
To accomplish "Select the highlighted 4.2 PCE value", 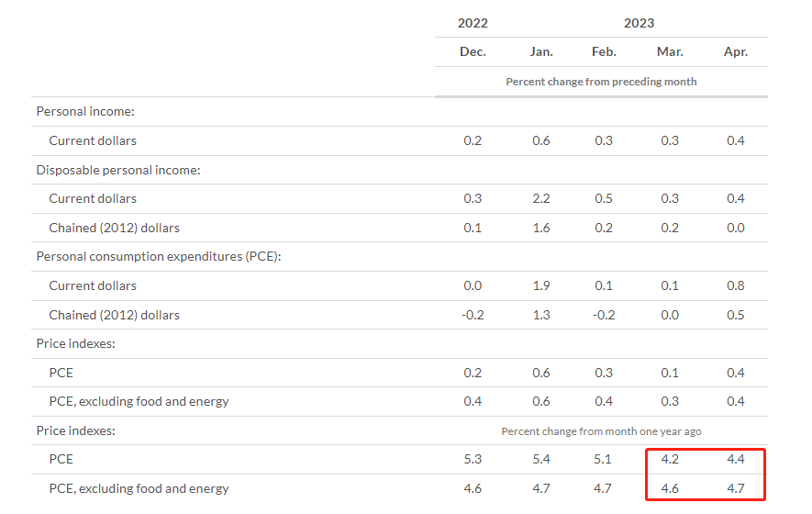I will tap(670, 460).
